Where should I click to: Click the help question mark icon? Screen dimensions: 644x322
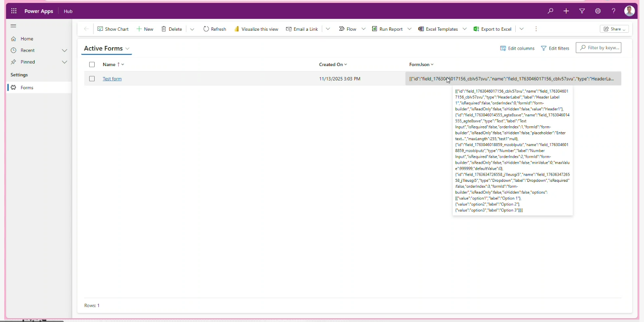614,11
